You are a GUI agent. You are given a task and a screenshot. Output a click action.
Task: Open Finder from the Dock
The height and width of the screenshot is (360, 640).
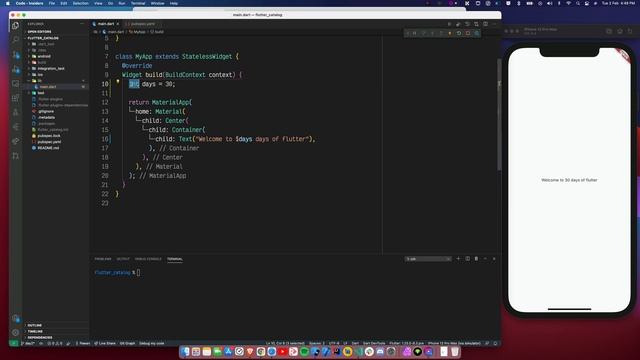tap(185, 351)
